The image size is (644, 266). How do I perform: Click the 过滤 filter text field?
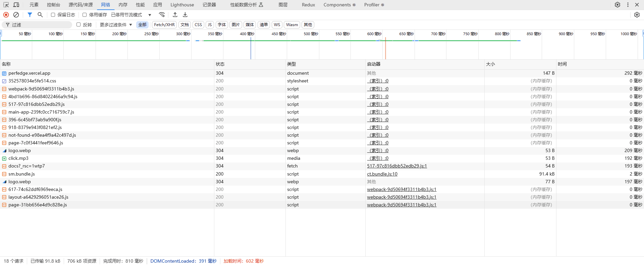(40, 25)
